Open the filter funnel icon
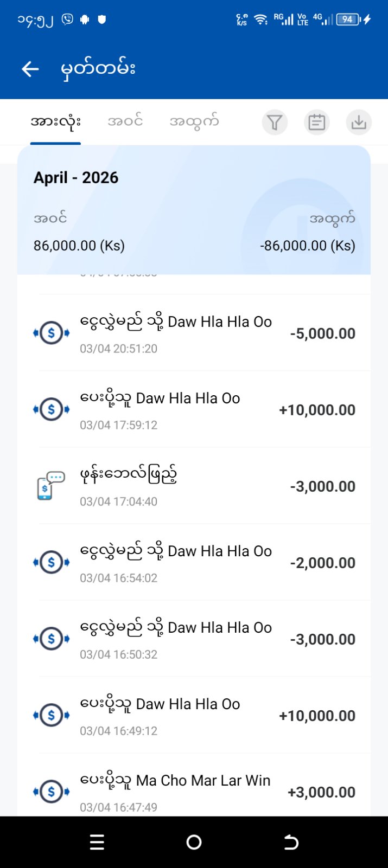 [275, 123]
